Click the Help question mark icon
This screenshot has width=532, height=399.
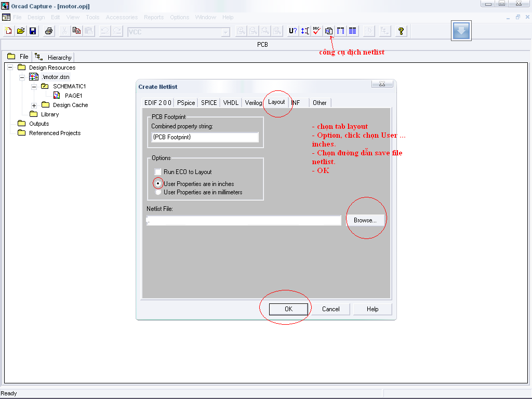tap(401, 31)
